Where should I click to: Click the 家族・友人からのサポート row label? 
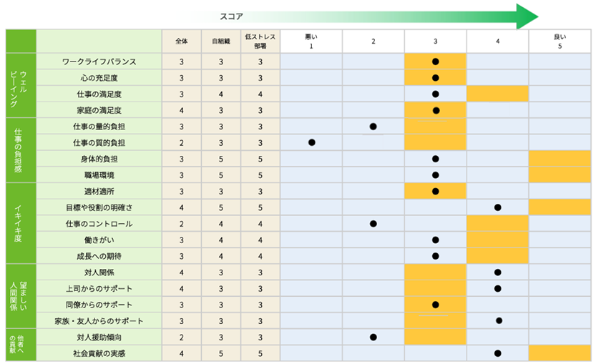[99, 320]
